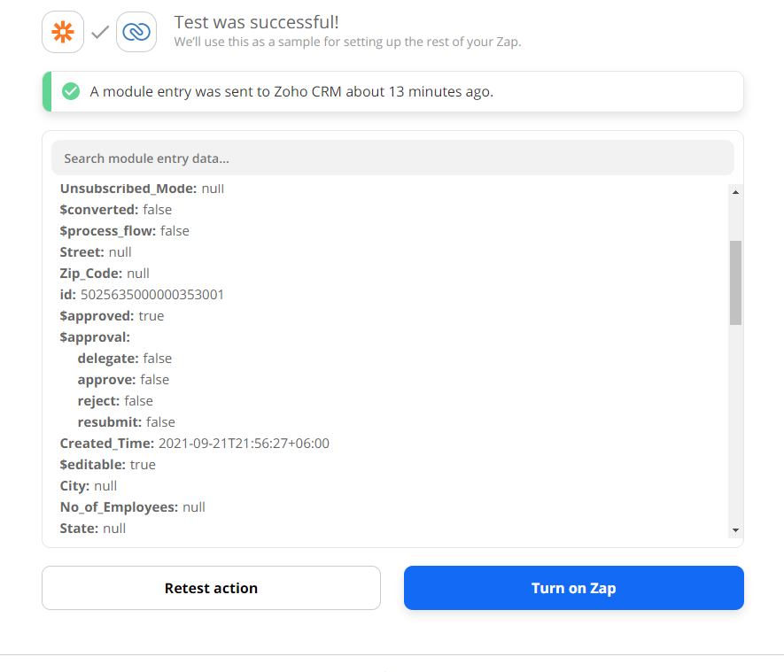
Task: Click the delegate: false sub-entry
Action: tap(125, 358)
